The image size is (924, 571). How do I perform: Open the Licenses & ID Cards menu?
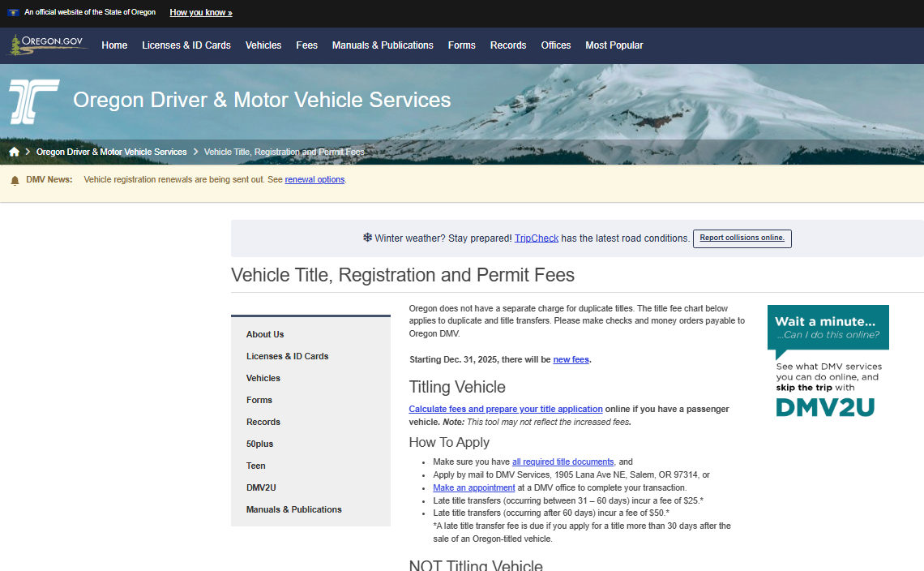pyautogui.click(x=186, y=45)
